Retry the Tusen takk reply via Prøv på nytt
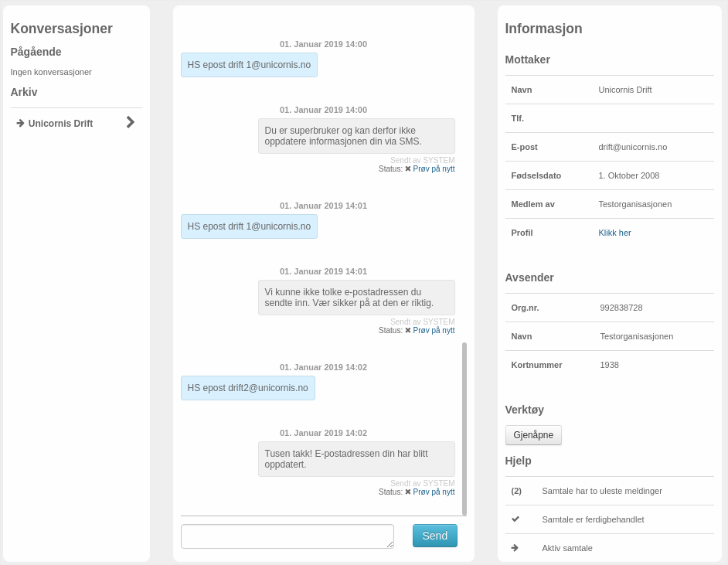The height and width of the screenshot is (565, 728). coord(434,492)
